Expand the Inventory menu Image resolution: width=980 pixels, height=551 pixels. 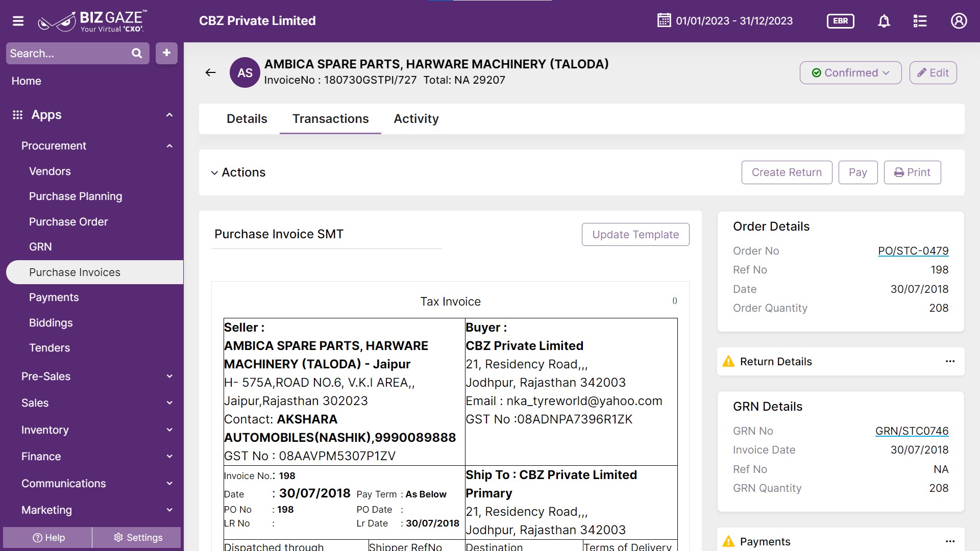point(97,430)
